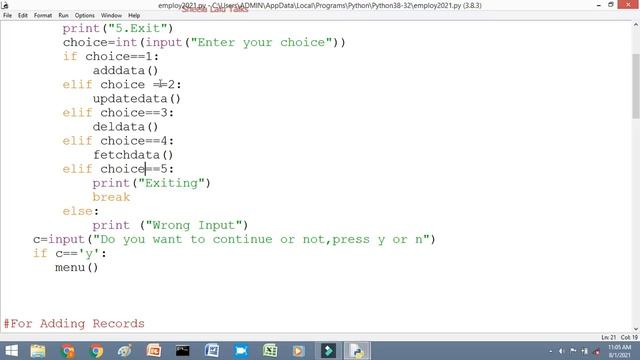Viewport: 640px width, 360px height.
Task: Click the "Ln: 21" status indicator
Action: pos(609,338)
